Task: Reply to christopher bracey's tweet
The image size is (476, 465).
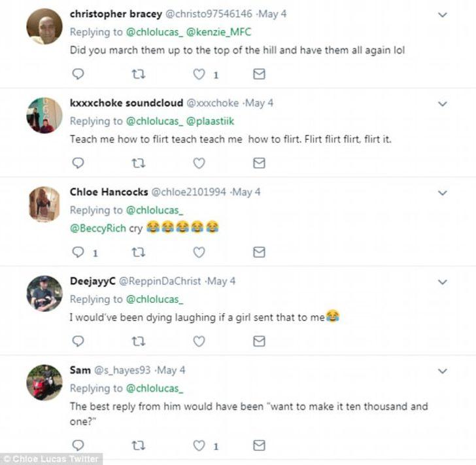Action: [78, 75]
